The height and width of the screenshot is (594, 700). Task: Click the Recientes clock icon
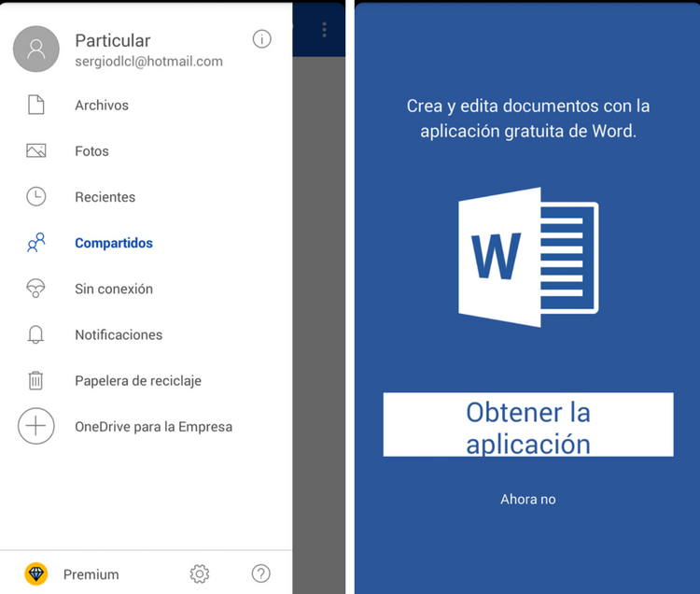click(x=36, y=196)
